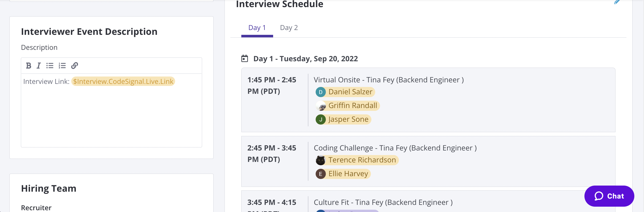
Task: Click the $Interview.CodeSignal.Live.Link token
Action: pyautogui.click(x=123, y=81)
